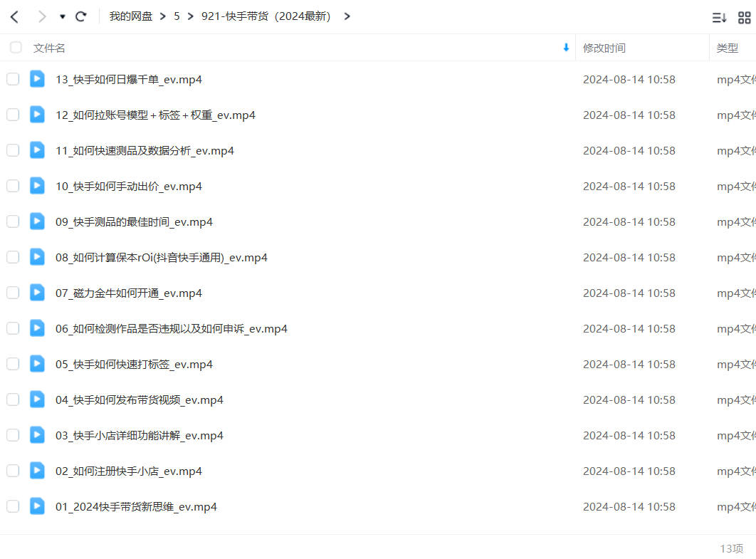Navigate to 我的网盘 in the breadcrumb
Viewport: 756px width, 559px height.
pos(131,16)
